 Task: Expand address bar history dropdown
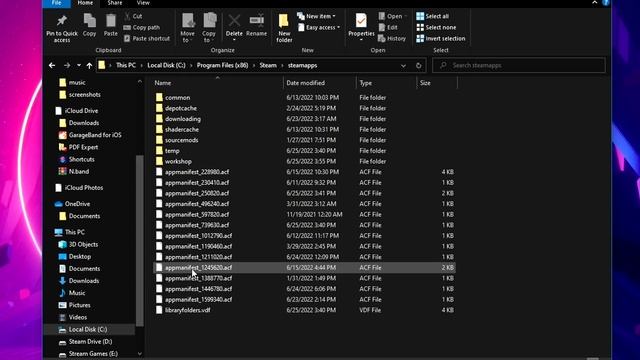click(x=403, y=65)
